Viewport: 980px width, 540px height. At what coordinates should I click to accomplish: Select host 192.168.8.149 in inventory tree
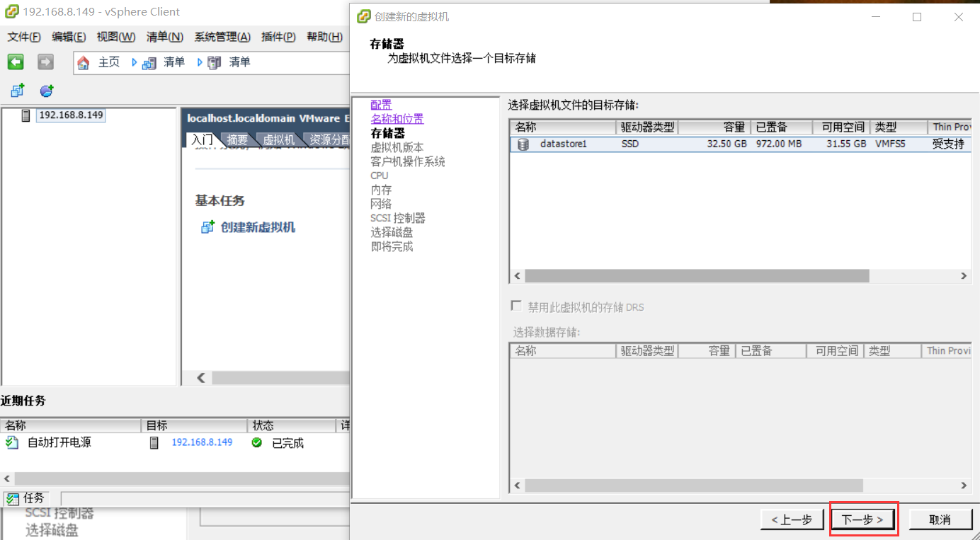(x=71, y=115)
